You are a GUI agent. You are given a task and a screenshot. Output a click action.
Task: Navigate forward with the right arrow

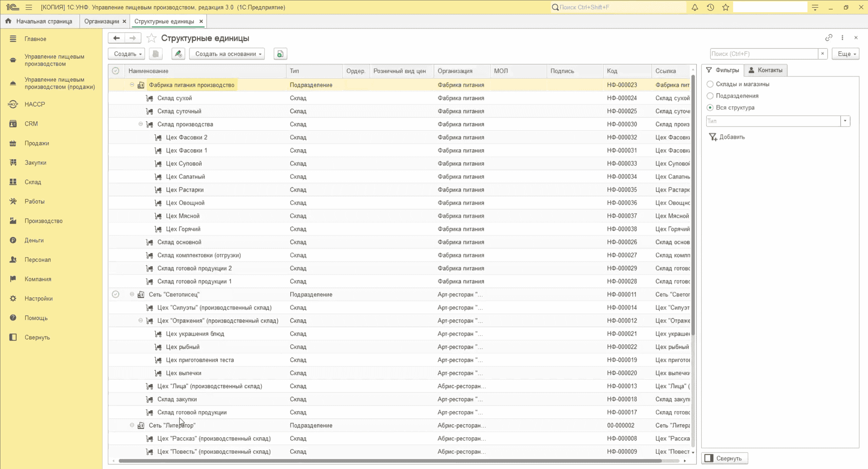coord(133,38)
